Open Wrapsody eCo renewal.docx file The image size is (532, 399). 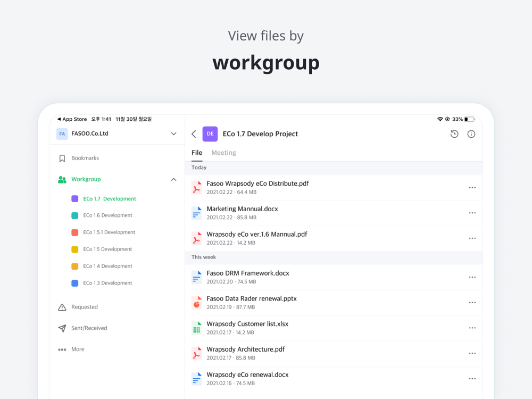coord(334,379)
